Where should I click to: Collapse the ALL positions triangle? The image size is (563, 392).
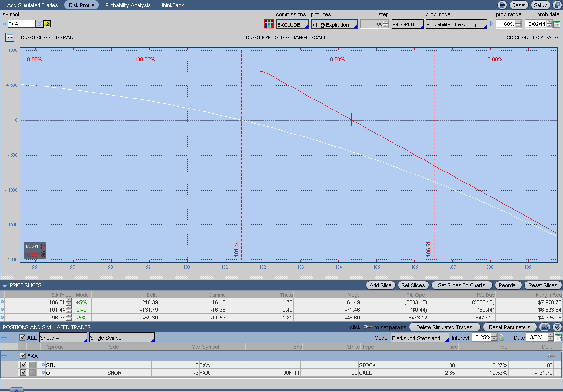pos(4,338)
